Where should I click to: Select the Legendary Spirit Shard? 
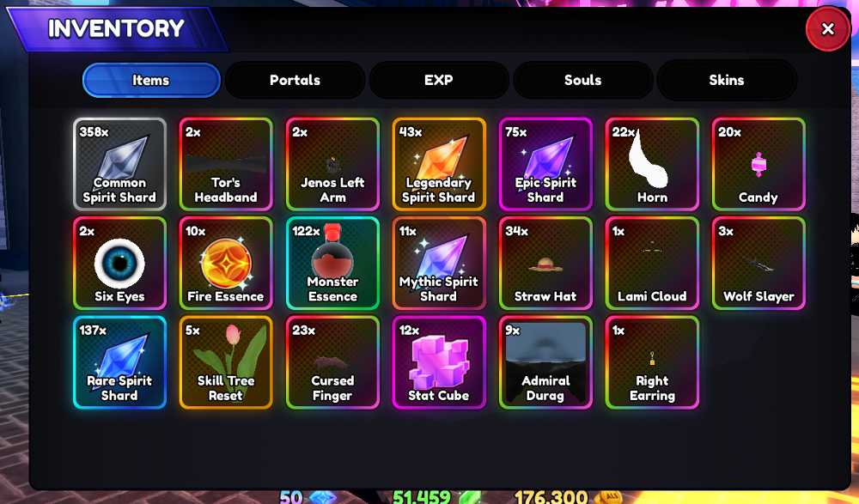439,164
